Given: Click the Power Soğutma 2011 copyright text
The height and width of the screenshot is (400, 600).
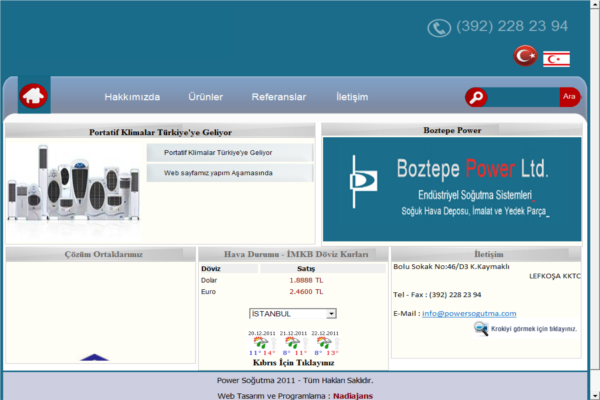Looking at the screenshot, I should [295, 380].
